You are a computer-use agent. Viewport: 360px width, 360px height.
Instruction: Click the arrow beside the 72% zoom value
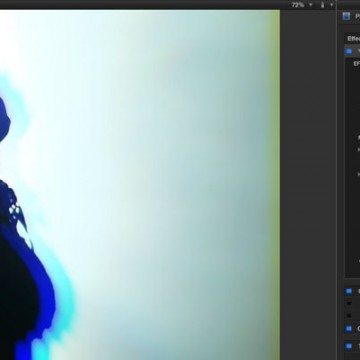[x=311, y=5]
